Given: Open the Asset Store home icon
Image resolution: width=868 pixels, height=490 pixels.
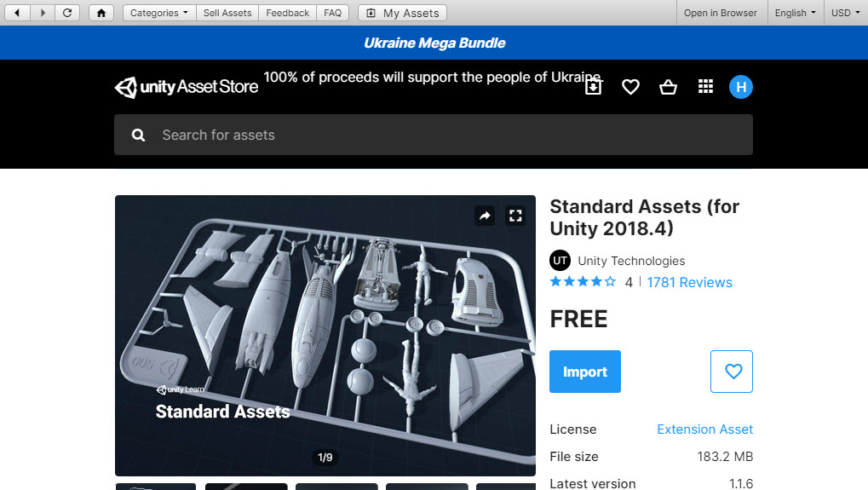Looking at the screenshot, I should click(101, 13).
